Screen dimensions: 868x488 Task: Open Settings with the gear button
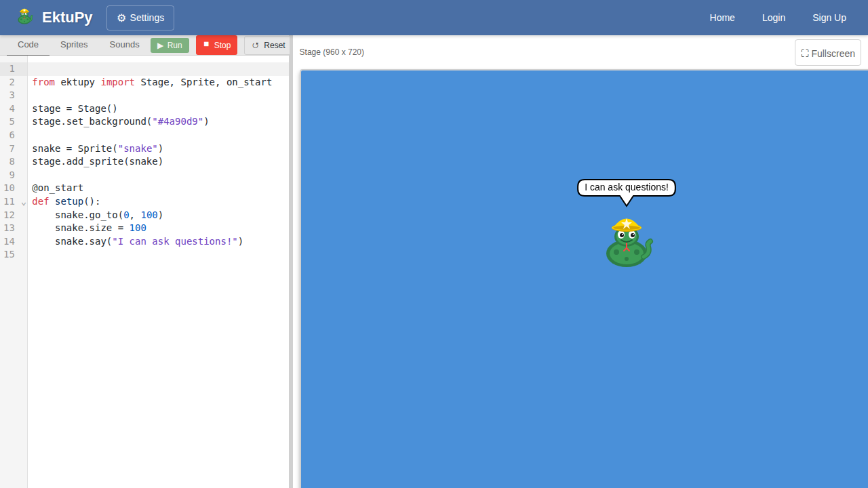[x=140, y=18]
